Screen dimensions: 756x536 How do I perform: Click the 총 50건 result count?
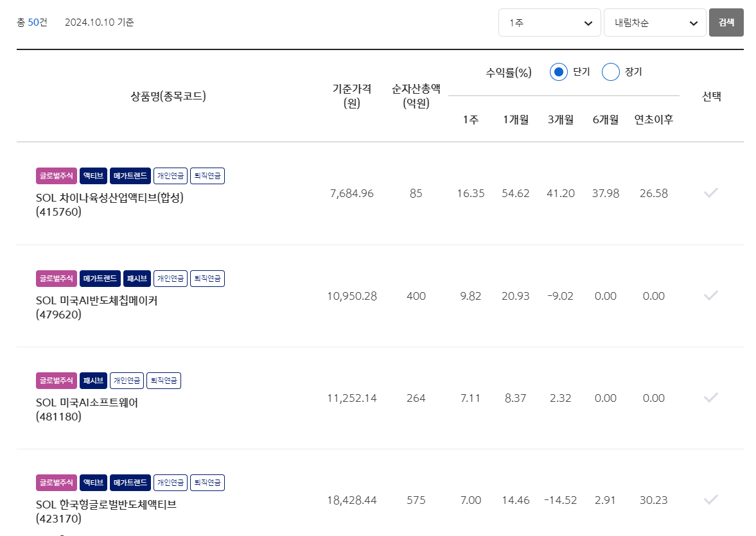point(32,22)
